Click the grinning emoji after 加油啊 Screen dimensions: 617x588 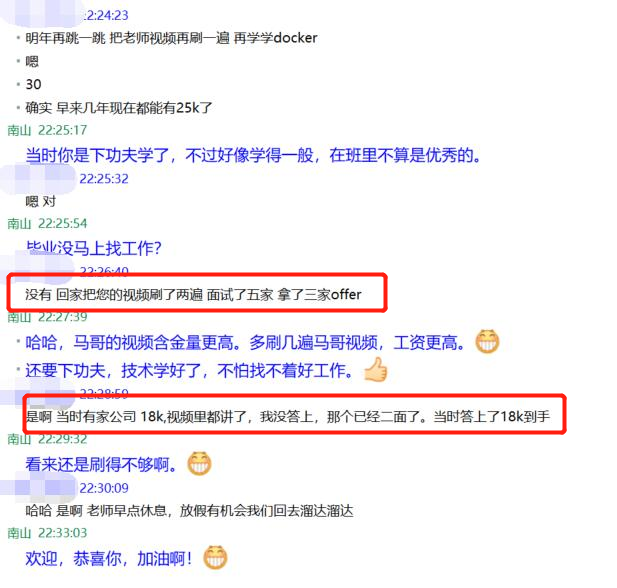[x=215, y=557]
